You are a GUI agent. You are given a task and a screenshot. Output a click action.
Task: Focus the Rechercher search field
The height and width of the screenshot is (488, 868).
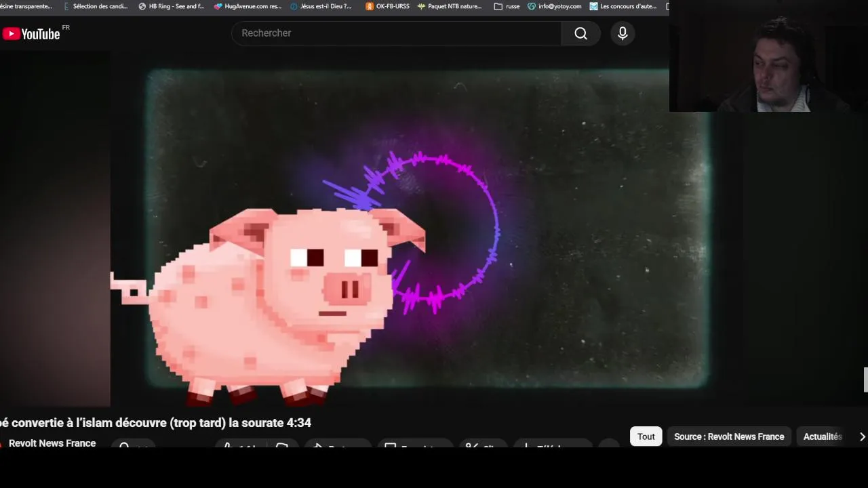click(x=397, y=33)
